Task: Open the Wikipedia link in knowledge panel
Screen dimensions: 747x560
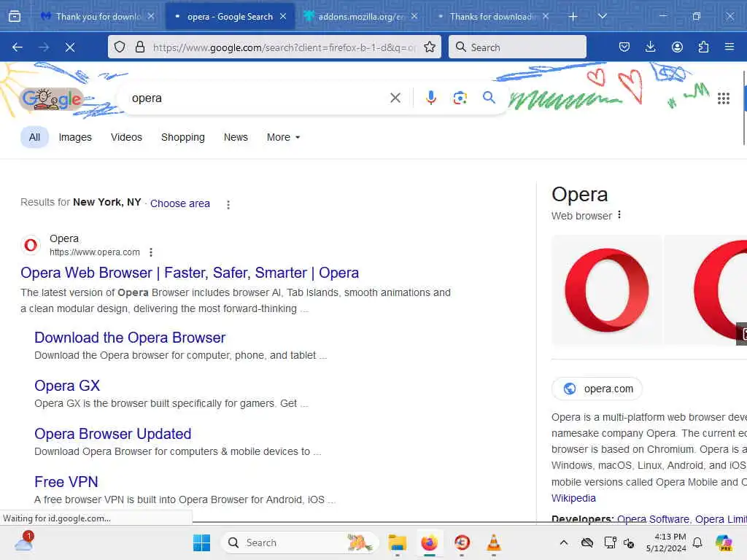Action: tap(573, 498)
